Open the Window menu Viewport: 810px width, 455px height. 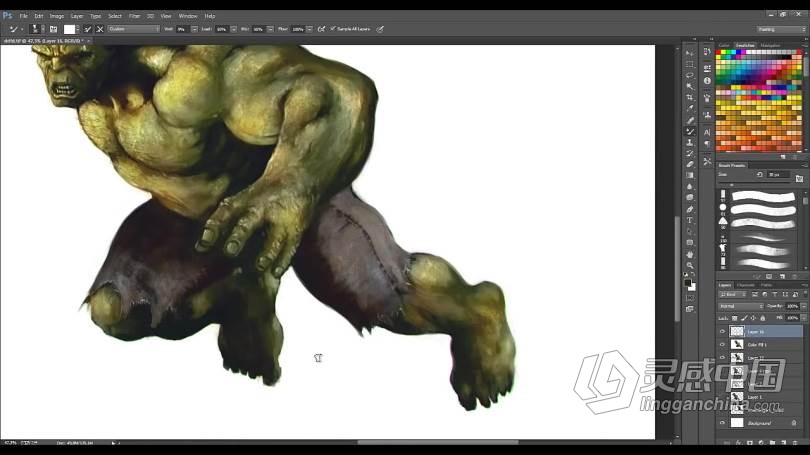point(188,16)
